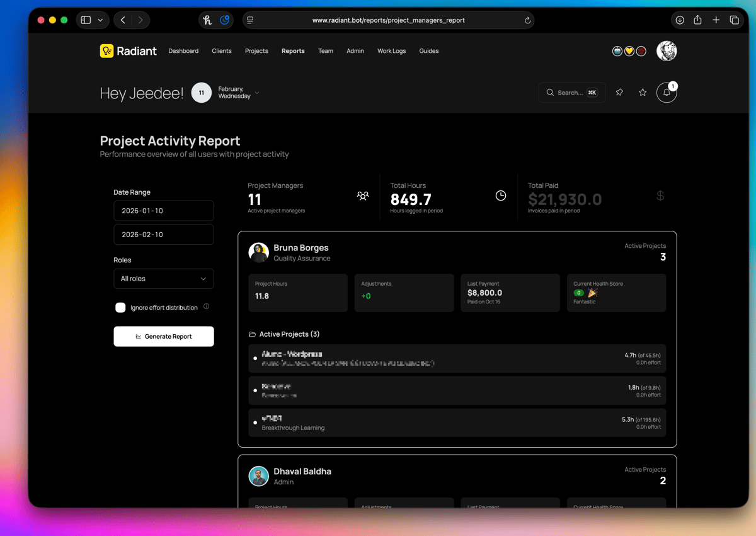The height and width of the screenshot is (536, 756).
Task: Select the Reports nav item
Action: click(x=293, y=51)
